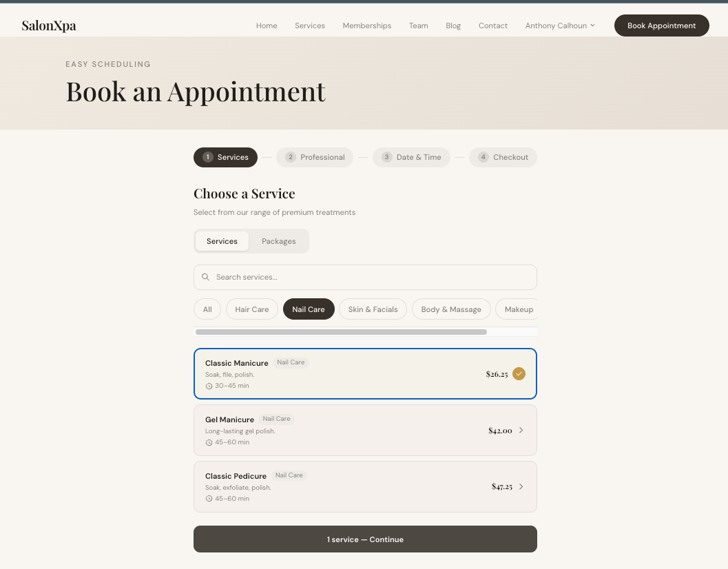Expand Classic Pedicure via its chevron arrow
Screen dimensions: 728x569
[521, 486]
